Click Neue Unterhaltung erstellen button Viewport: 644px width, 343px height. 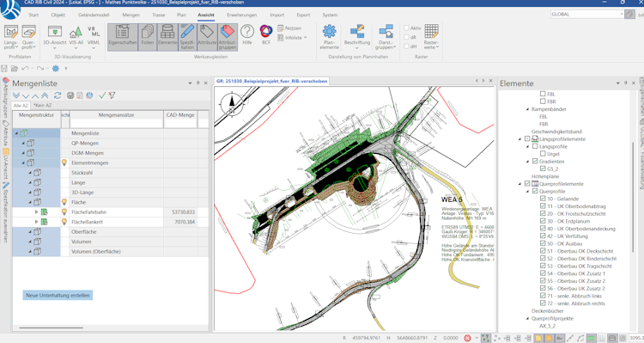coord(58,296)
